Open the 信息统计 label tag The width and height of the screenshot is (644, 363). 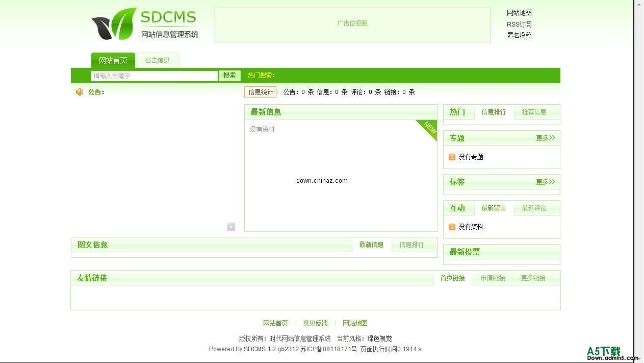pos(260,92)
